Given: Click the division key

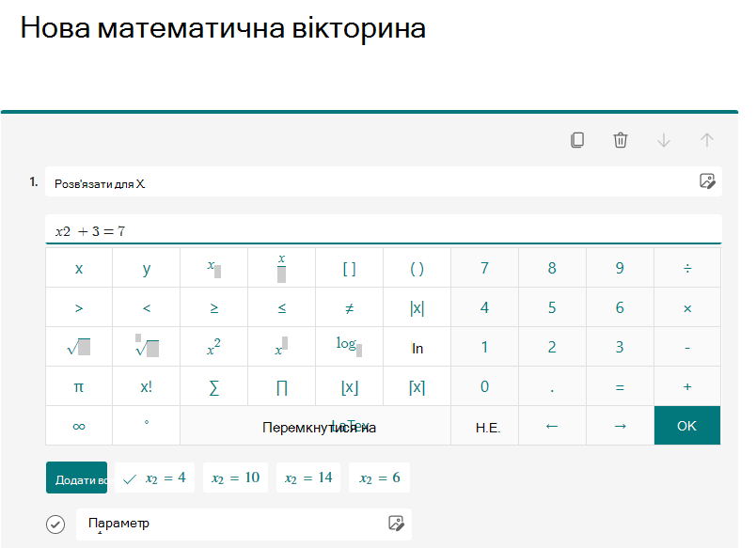Looking at the screenshot, I should point(687,268).
